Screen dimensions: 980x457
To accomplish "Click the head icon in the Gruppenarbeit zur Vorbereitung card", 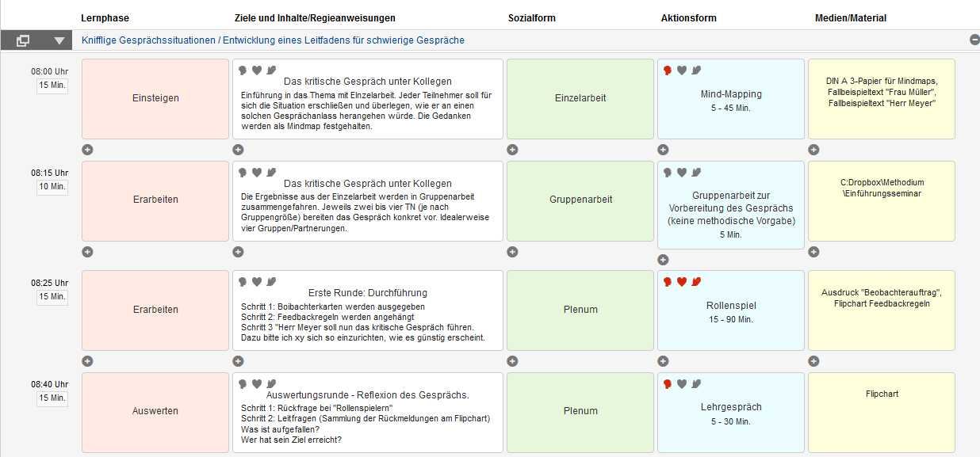I will click(x=668, y=172).
